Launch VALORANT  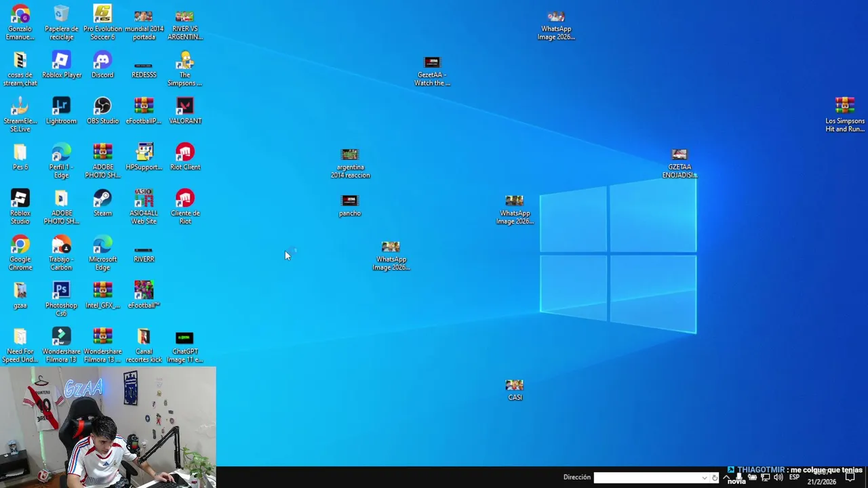pyautogui.click(x=184, y=110)
